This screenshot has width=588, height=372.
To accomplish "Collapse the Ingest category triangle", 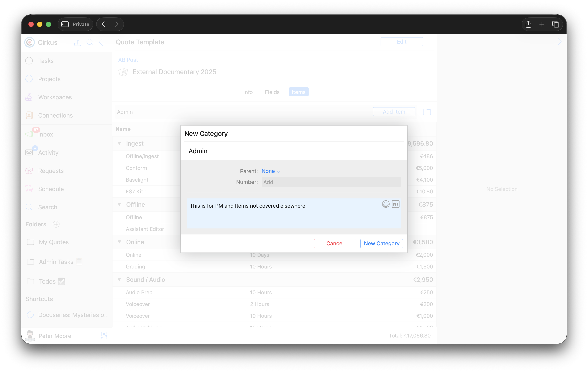I will (119, 143).
